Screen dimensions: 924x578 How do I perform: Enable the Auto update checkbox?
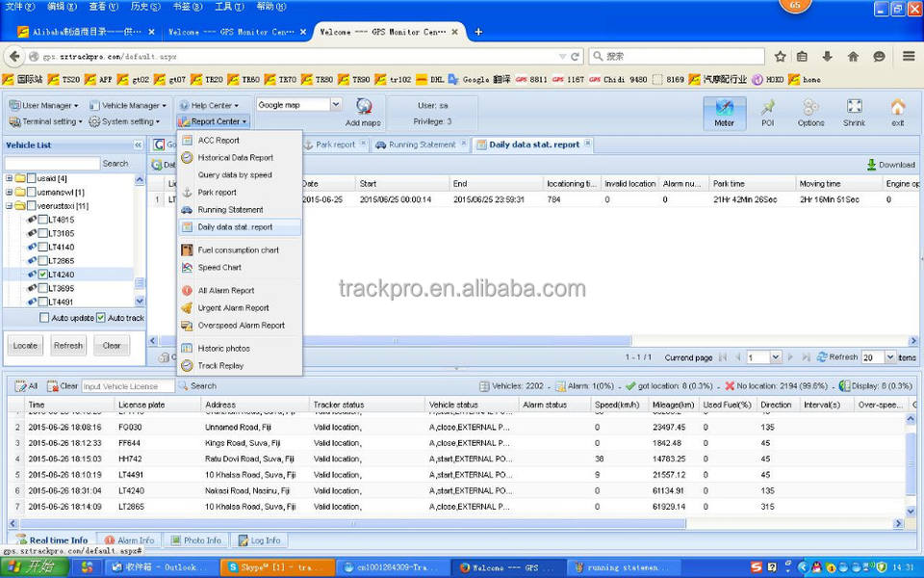click(44, 318)
